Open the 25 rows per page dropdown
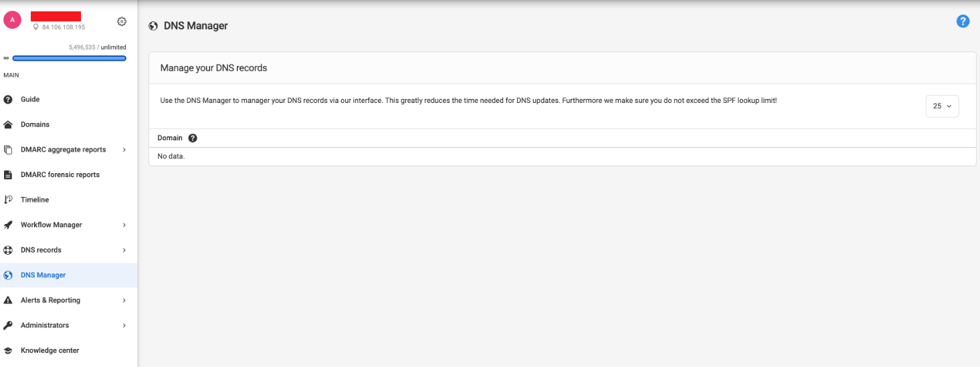980x367 pixels. [942, 106]
